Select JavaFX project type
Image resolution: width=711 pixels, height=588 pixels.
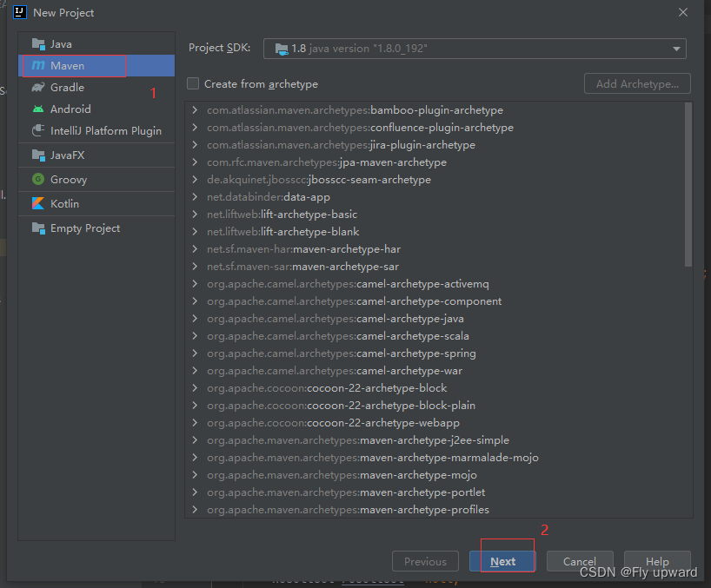tap(96, 155)
